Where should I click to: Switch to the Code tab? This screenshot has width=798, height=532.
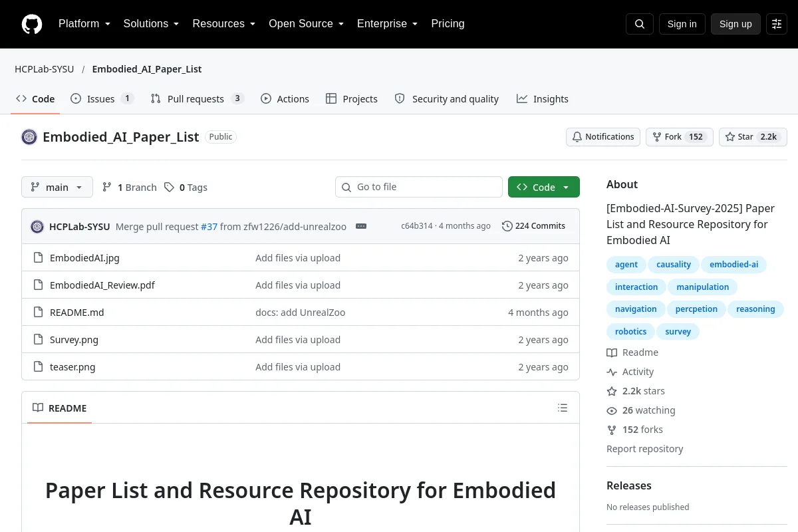pos(35,99)
